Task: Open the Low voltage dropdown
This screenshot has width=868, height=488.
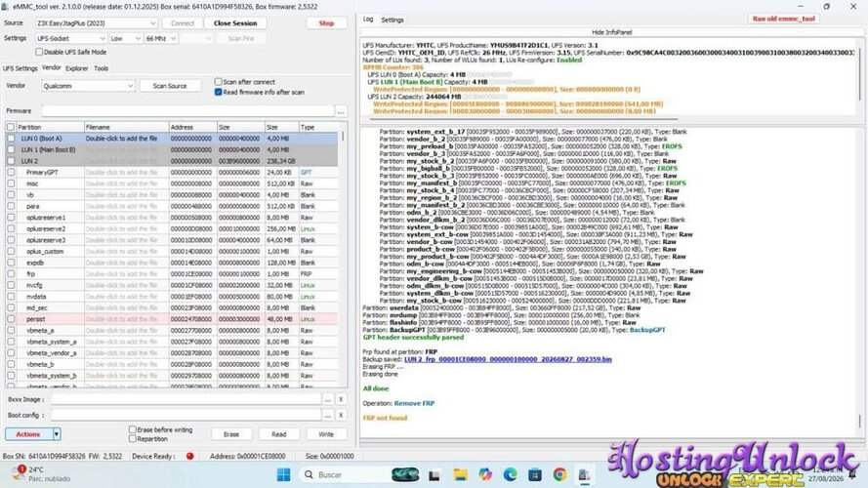Action: click(126, 39)
